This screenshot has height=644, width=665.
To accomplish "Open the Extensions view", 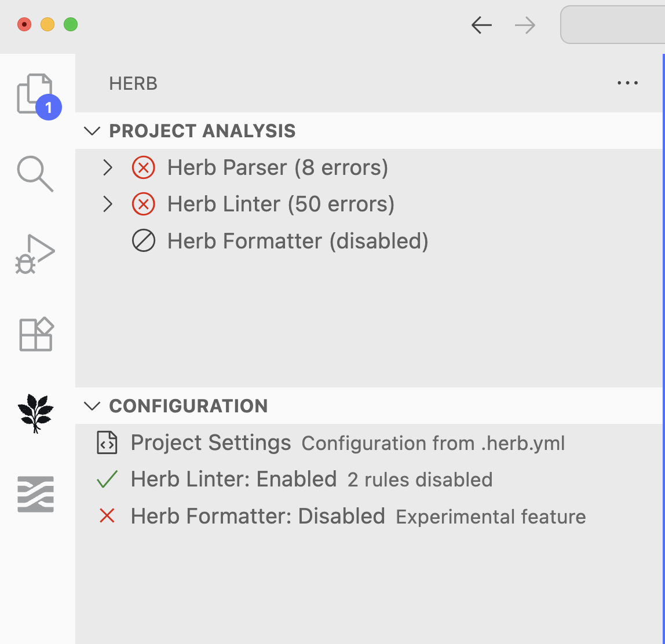I will click(x=36, y=334).
